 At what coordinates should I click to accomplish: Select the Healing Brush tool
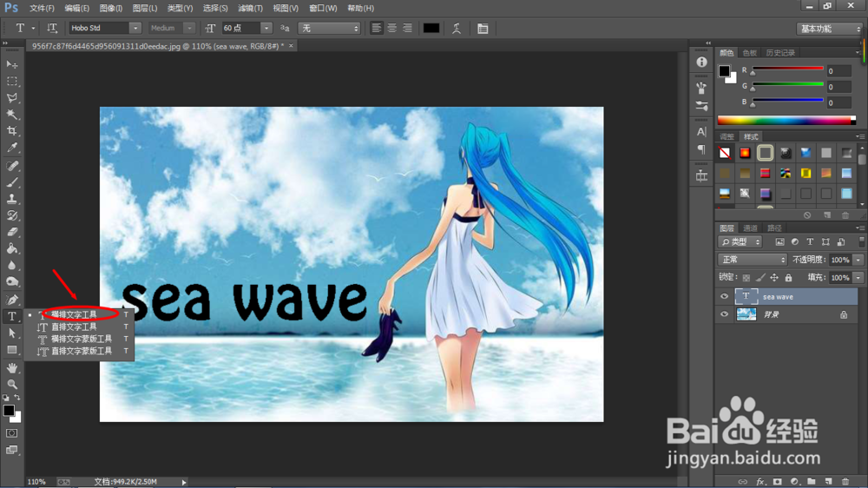(11, 166)
